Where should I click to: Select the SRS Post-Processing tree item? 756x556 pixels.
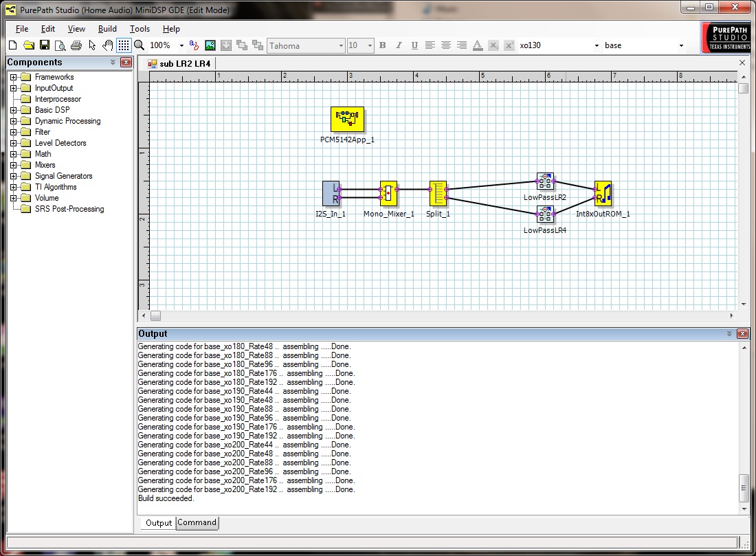click(69, 209)
